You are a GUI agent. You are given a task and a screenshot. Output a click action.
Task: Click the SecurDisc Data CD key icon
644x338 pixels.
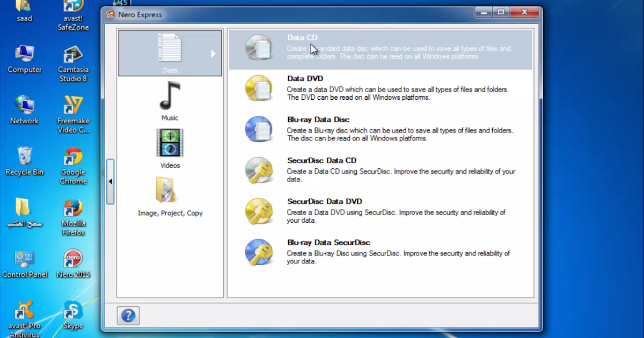[259, 171]
